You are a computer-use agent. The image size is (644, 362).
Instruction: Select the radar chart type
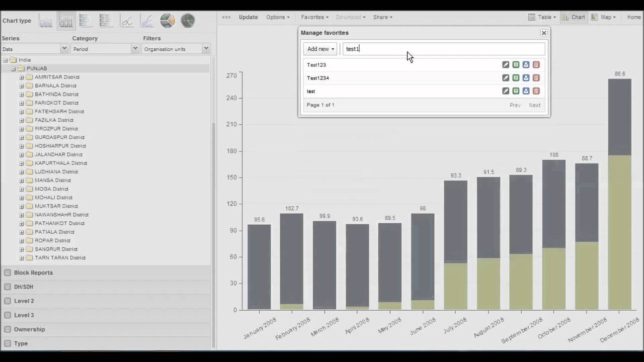coord(188,21)
